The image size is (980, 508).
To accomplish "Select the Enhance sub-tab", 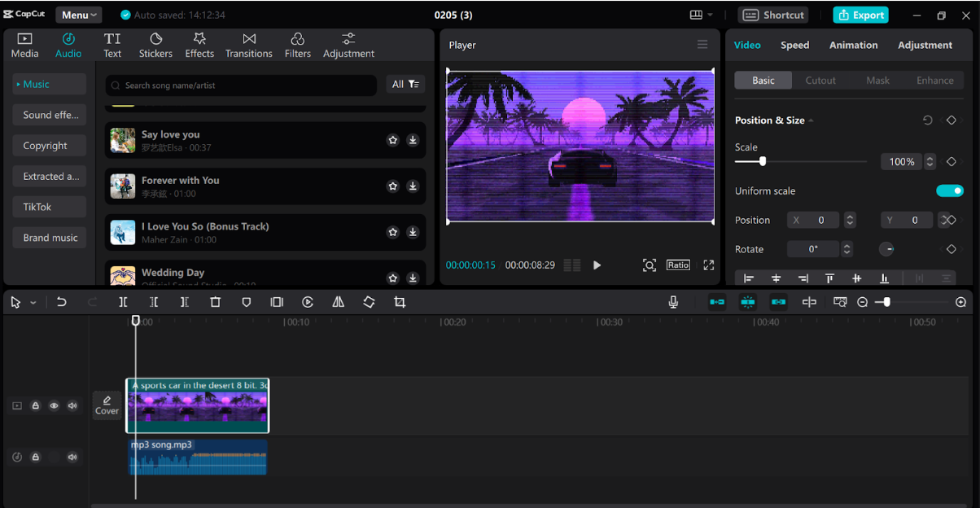I will point(935,81).
